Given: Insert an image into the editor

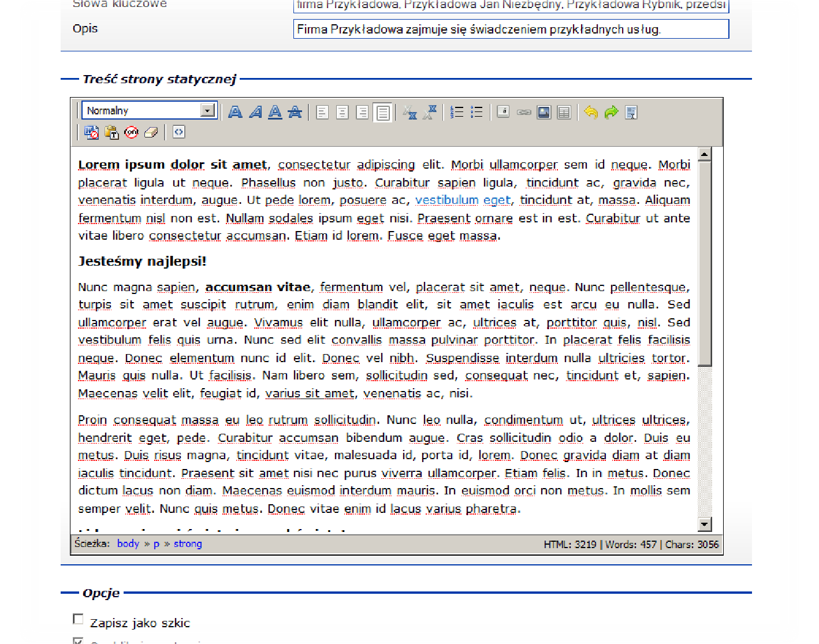Looking at the screenshot, I should [x=543, y=112].
